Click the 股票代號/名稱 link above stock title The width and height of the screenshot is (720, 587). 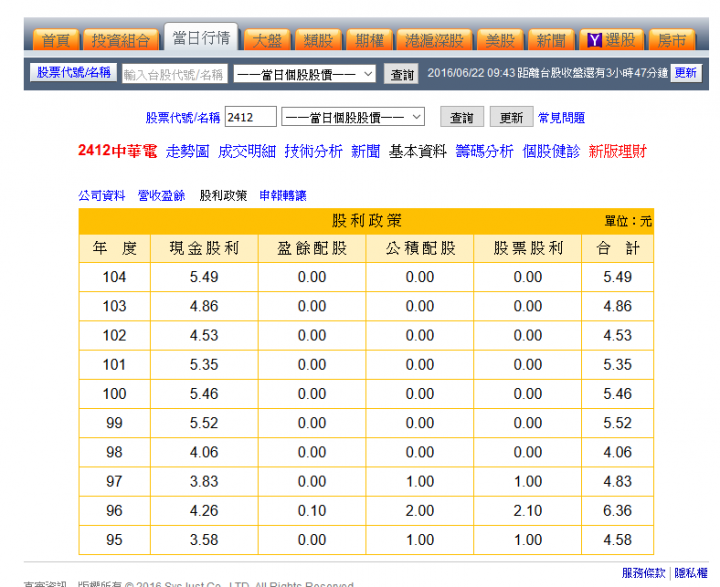tap(183, 118)
